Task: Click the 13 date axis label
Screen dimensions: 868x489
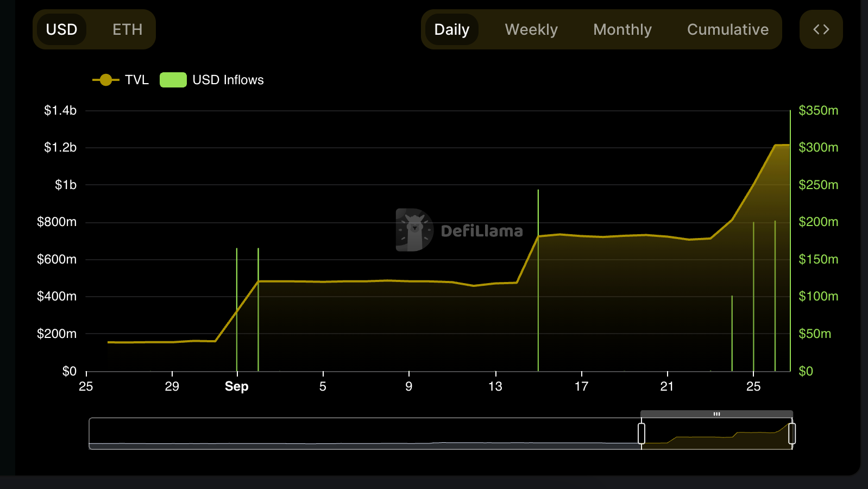Action: point(495,386)
